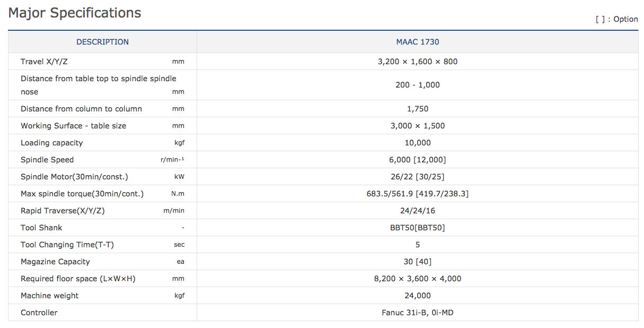
Task: Select the Max spindle torque label
Action: click(x=82, y=194)
